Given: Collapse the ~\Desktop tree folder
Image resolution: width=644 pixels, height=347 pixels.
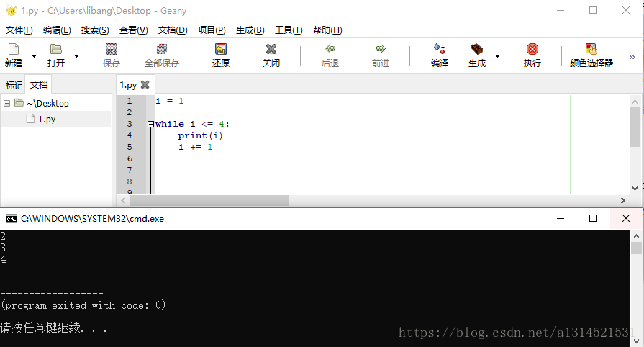Looking at the screenshot, I should point(6,103).
